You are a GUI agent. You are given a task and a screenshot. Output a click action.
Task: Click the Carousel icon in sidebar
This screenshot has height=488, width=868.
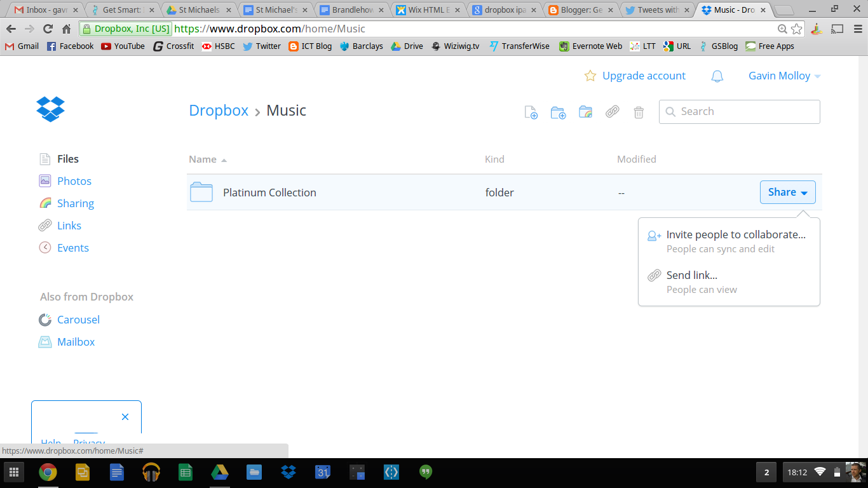click(x=45, y=320)
